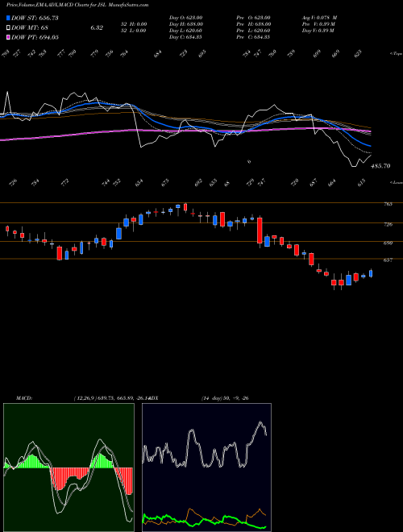The image size is (403, 532).
Task: Click the 726 price level label
Action: pyautogui.click(x=388, y=224)
